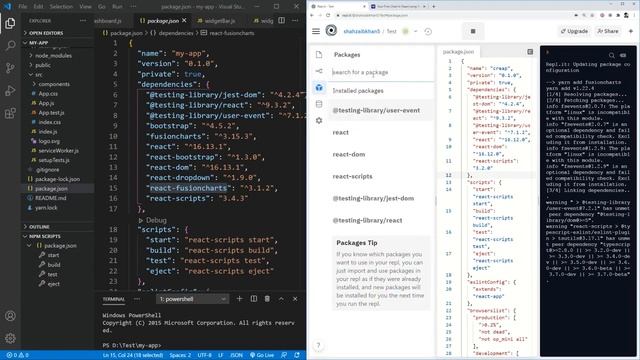Open the Run menu in VS Code
640x360 pixels.
[117, 7]
